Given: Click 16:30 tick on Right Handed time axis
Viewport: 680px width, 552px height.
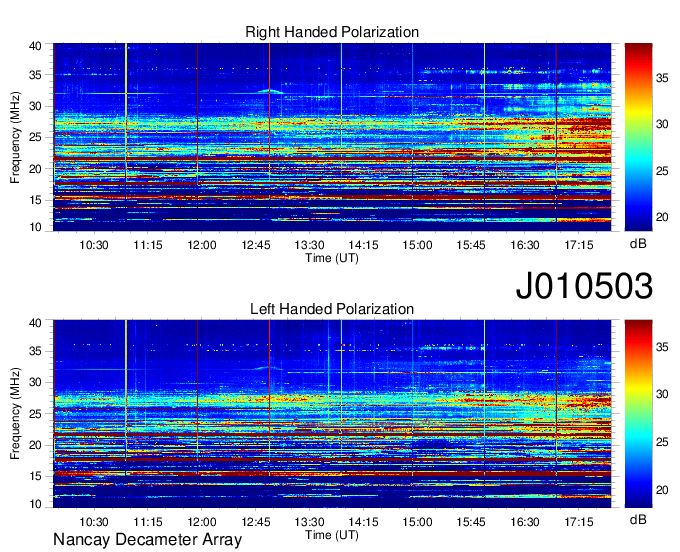Looking at the screenshot, I should point(525,245).
